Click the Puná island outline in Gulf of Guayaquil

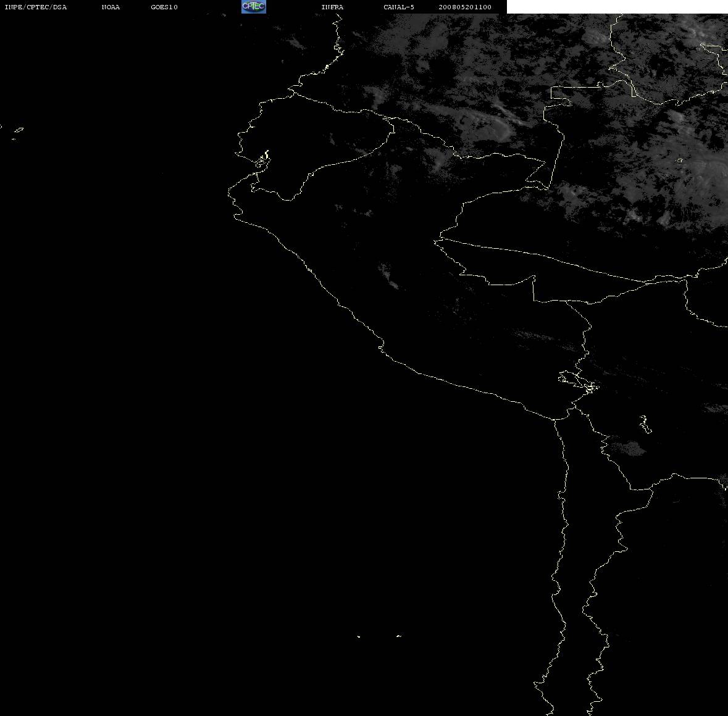tap(262, 160)
